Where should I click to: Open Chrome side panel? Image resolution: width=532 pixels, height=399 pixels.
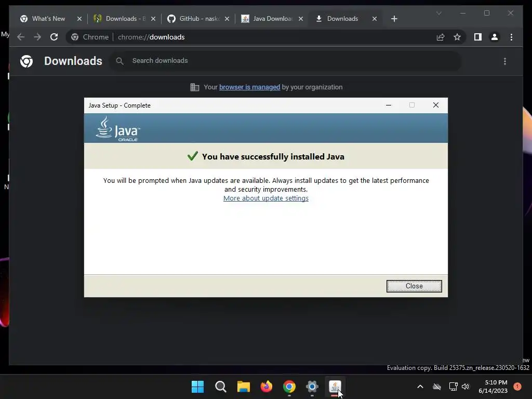(478, 37)
